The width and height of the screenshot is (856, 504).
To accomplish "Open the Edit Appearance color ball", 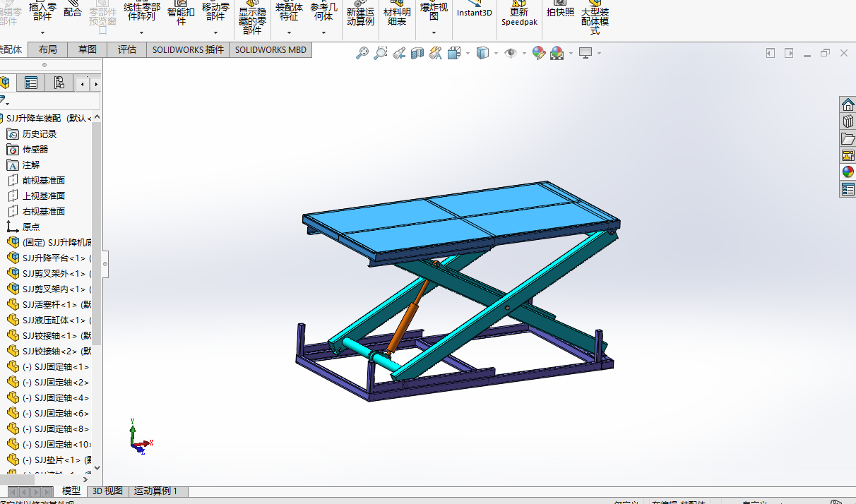I will click(539, 53).
